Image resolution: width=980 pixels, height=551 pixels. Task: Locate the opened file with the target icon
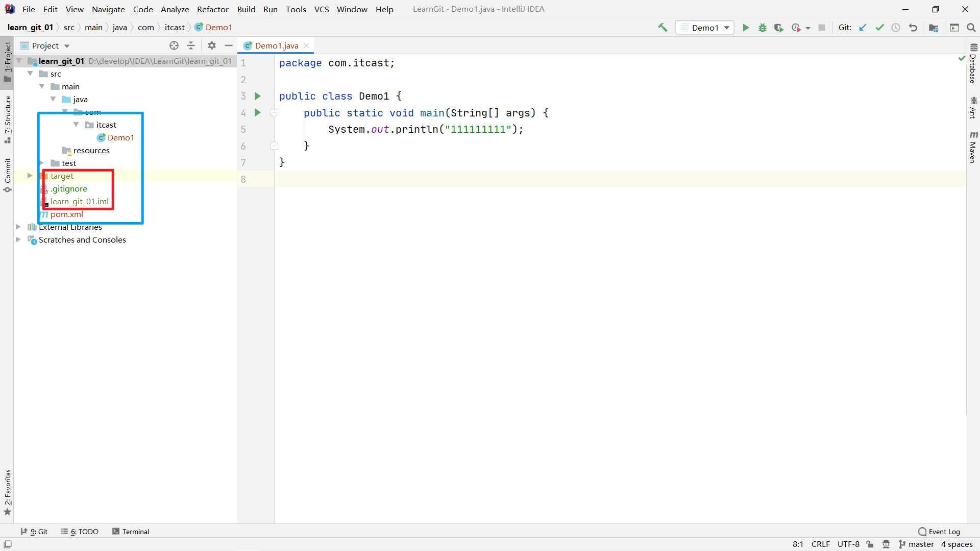174,45
